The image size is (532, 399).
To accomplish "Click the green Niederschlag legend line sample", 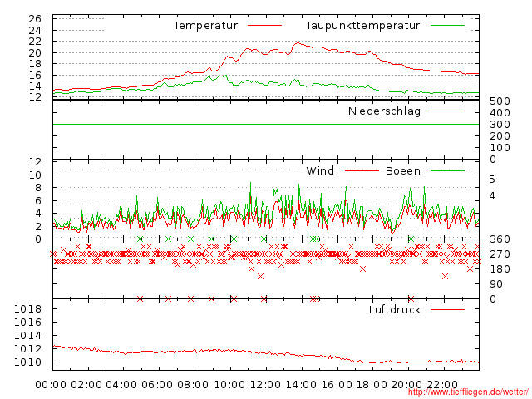I will coord(447,111).
